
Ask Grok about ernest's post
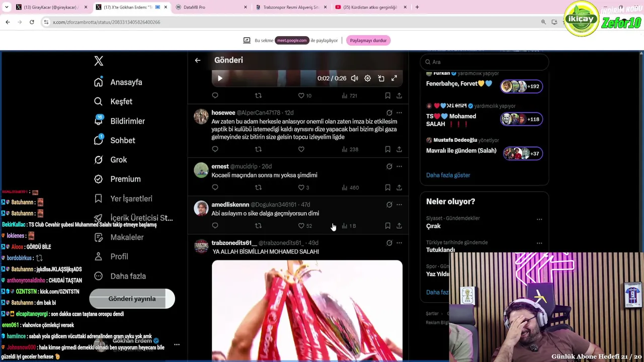coord(389,166)
